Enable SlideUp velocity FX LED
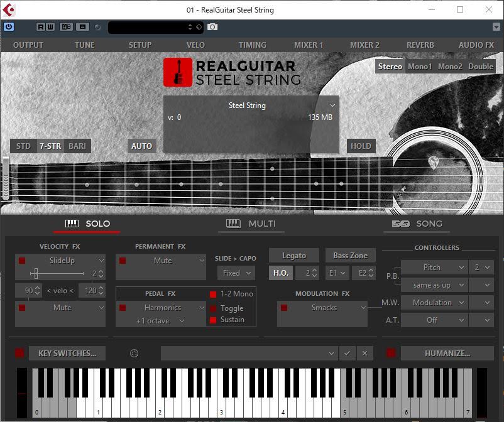Viewport: 504px width, 422px height. tap(22, 261)
